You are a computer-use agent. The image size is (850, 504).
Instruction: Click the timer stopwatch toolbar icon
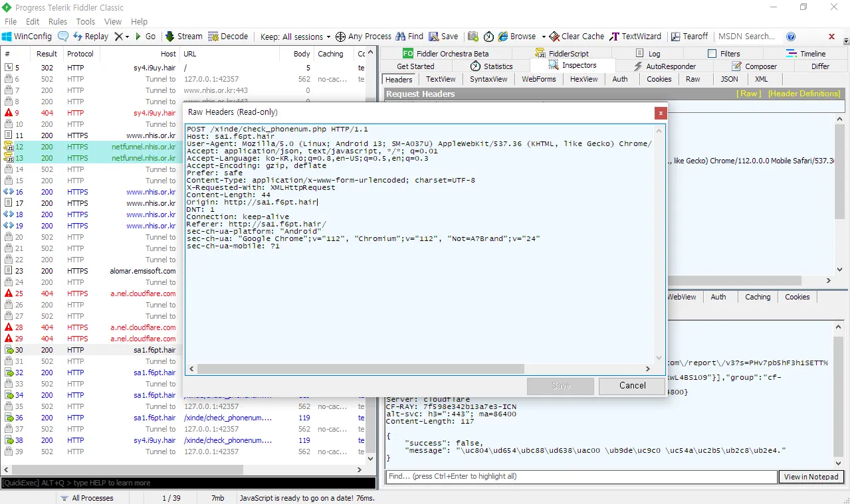coord(488,37)
